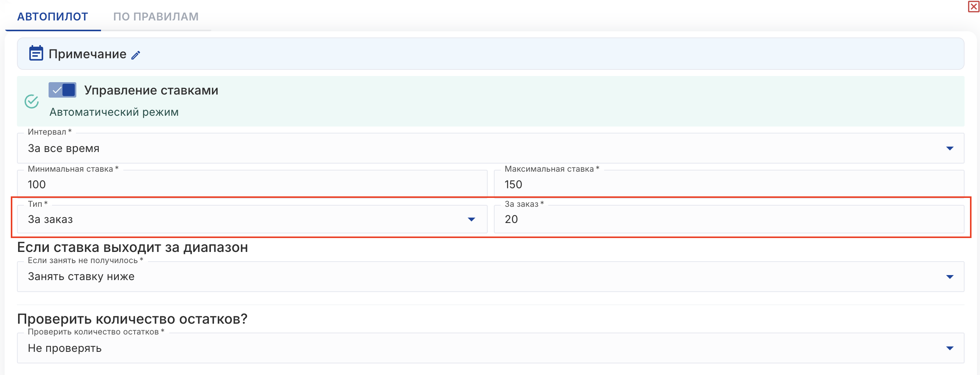Click the Автоматический режим label
Screen dimensions: 980x375
(114, 112)
